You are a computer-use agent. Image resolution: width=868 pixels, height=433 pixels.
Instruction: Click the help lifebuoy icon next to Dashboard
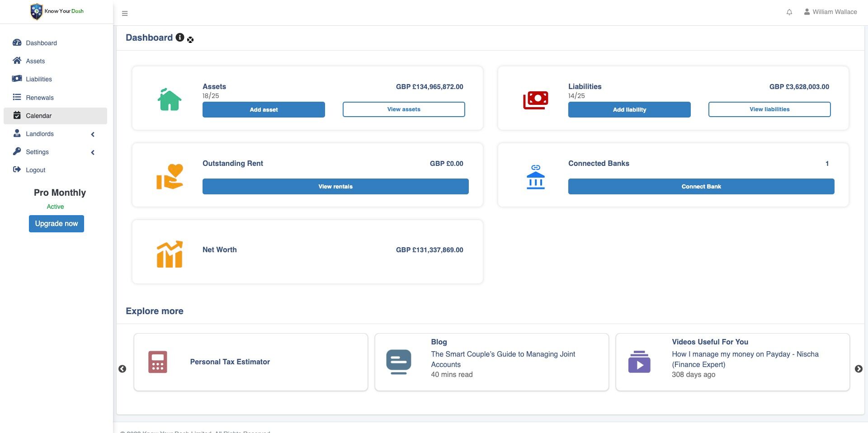tap(190, 40)
